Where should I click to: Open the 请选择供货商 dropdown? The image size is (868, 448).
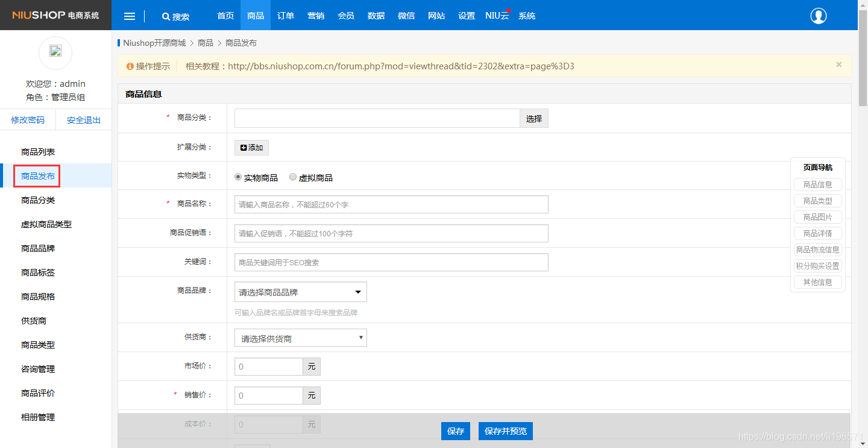pos(300,338)
